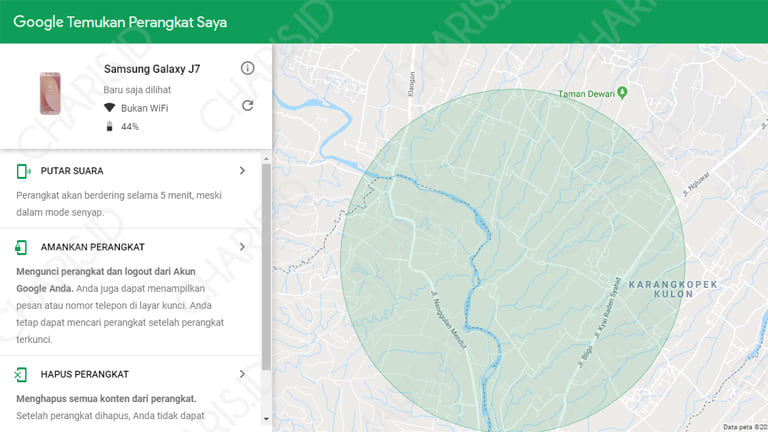
Task: Expand the Putar Suara chevron
Action: [x=242, y=170]
